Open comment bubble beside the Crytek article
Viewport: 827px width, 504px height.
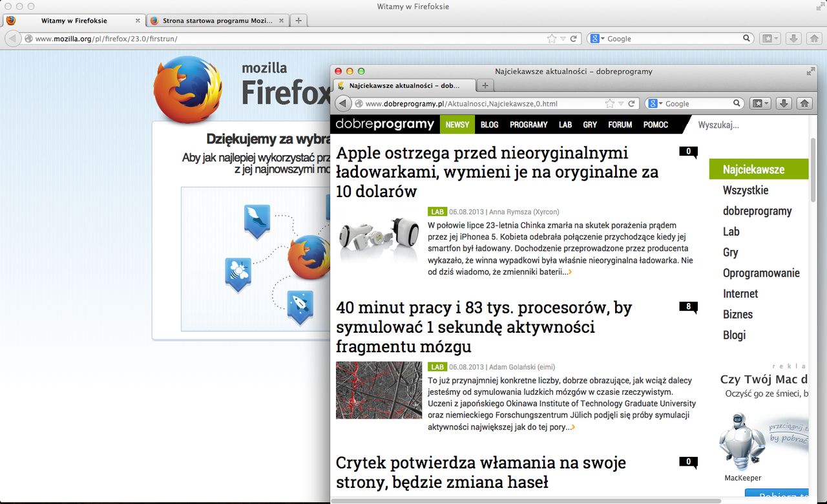[689, 462]
